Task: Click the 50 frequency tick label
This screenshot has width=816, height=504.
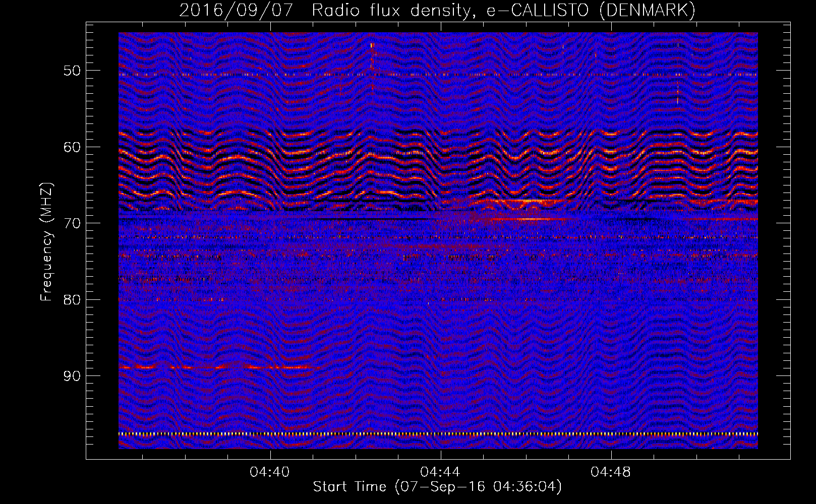Action: [72, 71]
